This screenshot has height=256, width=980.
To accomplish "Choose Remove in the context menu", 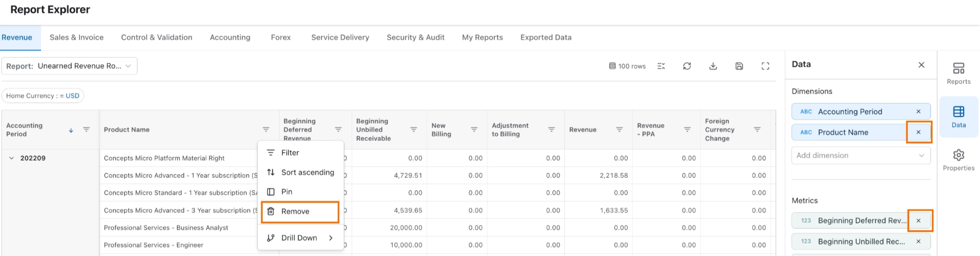I will (300, 212).
